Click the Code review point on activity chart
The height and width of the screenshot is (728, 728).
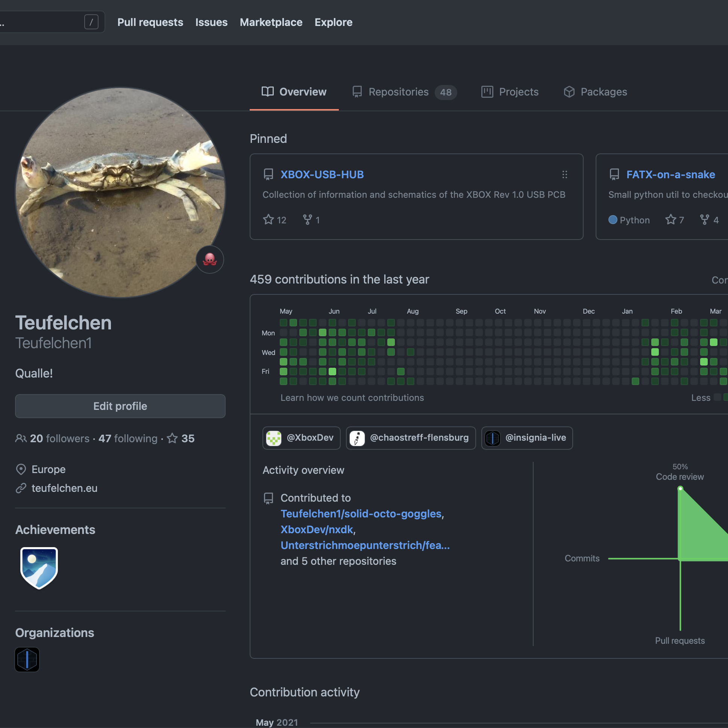click(x=680, y=489)
